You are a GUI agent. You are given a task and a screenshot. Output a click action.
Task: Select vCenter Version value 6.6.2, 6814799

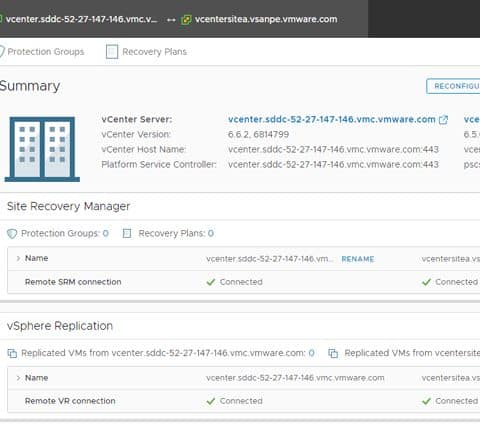coord(258,134)
